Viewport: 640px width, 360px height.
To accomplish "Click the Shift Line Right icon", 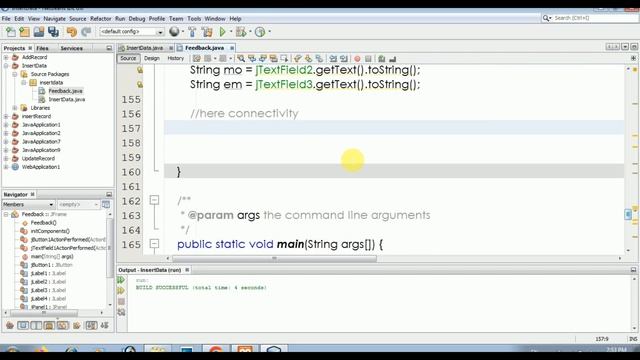I will [344, 59].
